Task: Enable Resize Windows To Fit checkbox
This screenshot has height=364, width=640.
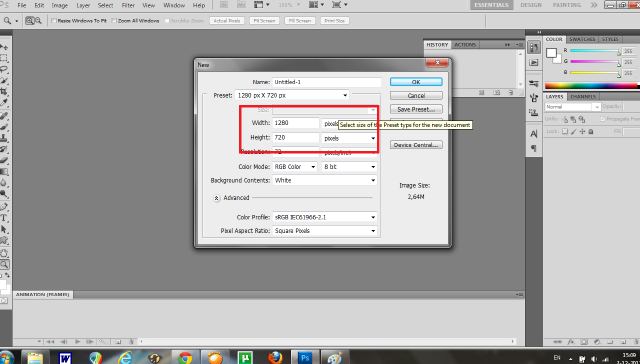Action: click(x=54, y=20)
